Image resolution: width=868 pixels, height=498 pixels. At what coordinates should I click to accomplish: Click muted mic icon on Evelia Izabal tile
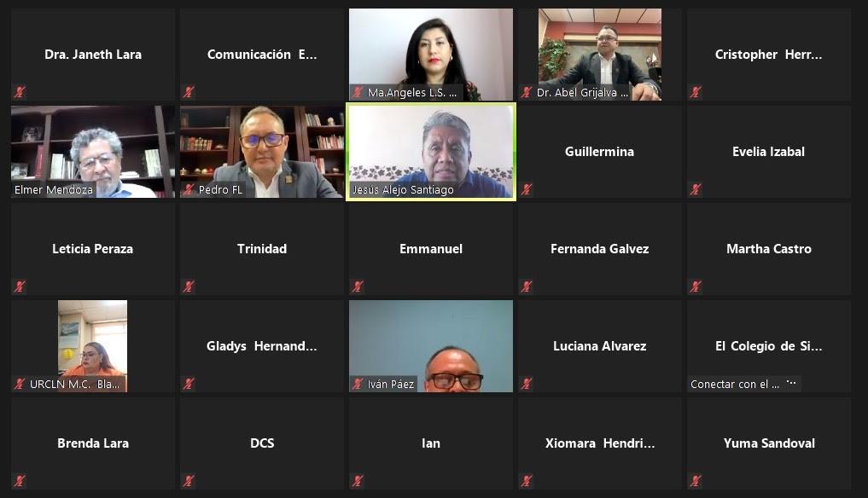pos(696,189)
